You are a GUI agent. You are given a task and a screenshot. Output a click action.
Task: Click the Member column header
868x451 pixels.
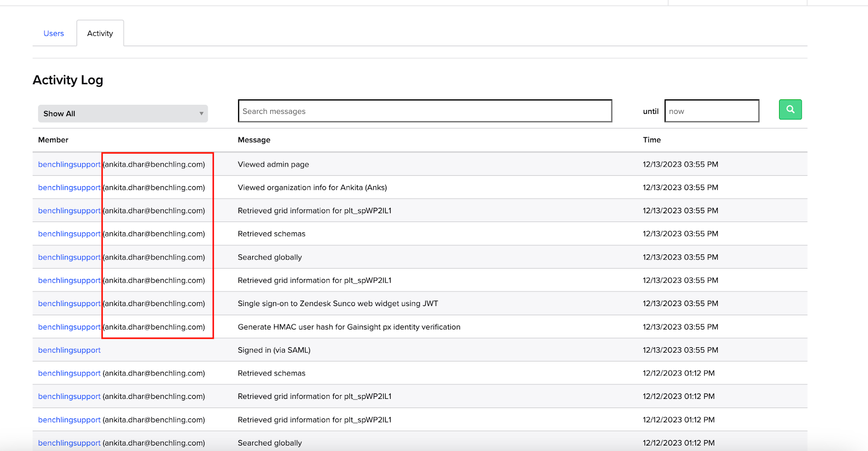(x=53, y=140)
